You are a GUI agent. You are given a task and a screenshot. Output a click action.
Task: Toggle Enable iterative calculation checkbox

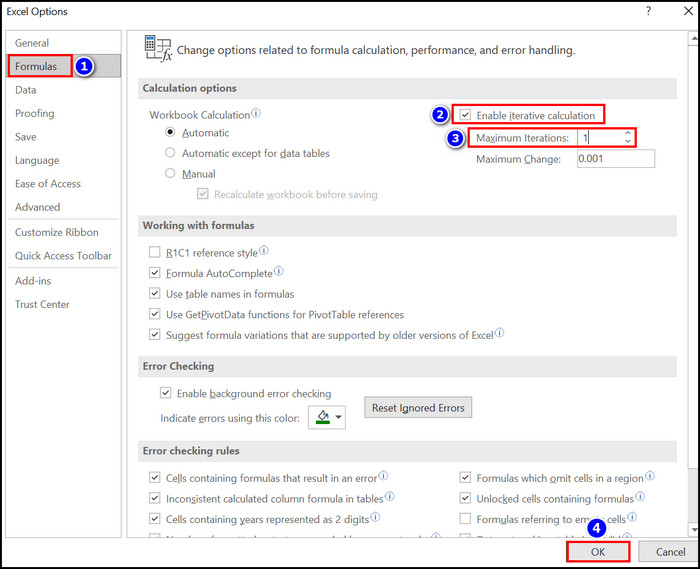click(x=465, y=115)
